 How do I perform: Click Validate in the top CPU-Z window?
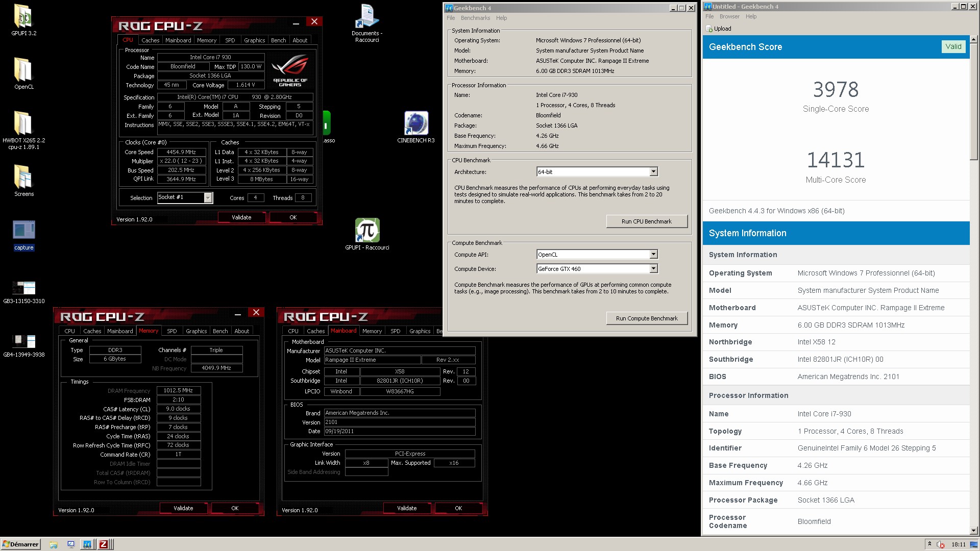[241, 217]
